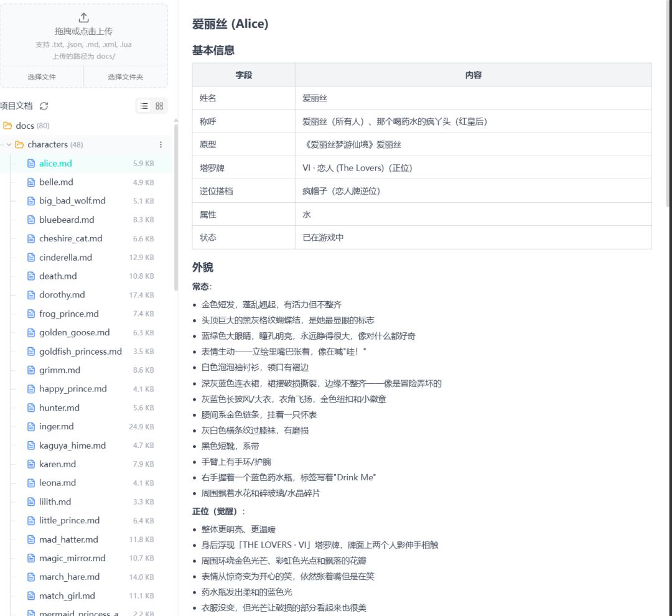Click the file tree vertical scrollbar
The image size is (672, 616).
[x=175, y=206]
